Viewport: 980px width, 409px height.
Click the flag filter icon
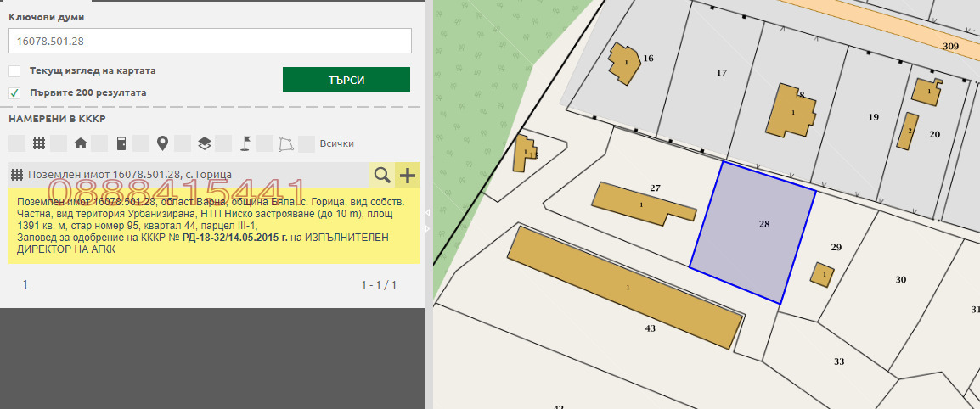coord(245,143)
